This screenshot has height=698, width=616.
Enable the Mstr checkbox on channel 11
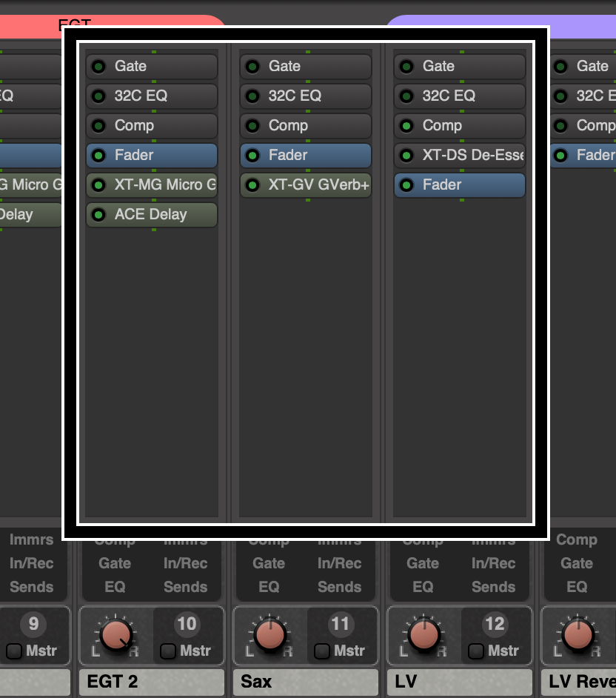pyautogui.click(x=322, y=651)
